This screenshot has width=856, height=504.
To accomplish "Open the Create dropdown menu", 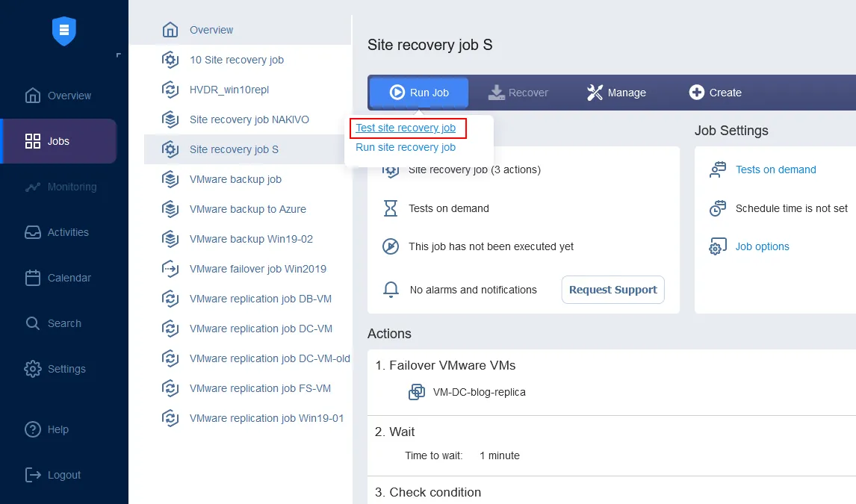I will tap(715, 93).
